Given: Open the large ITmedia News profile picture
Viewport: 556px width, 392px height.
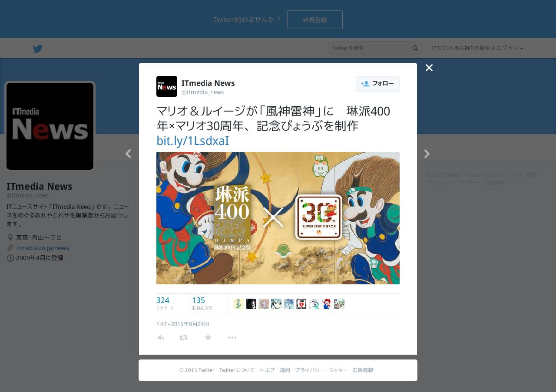Looking at the screenshot, I should click(50, 126).
